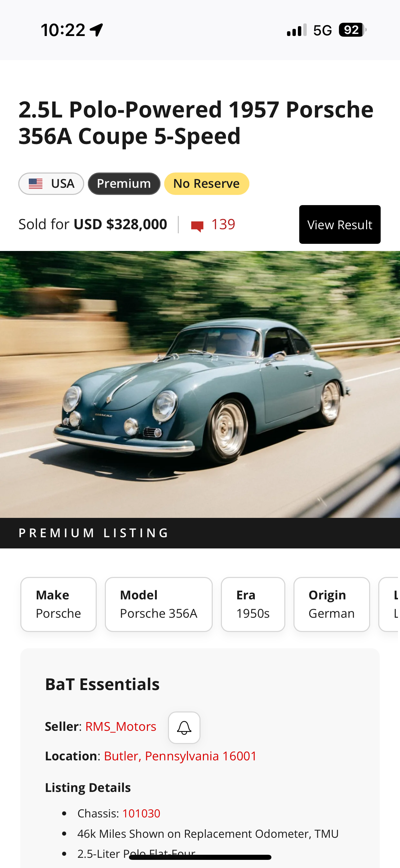
Task: Open the View Result button
Action: pyautogui.click(x=340, y=224)
